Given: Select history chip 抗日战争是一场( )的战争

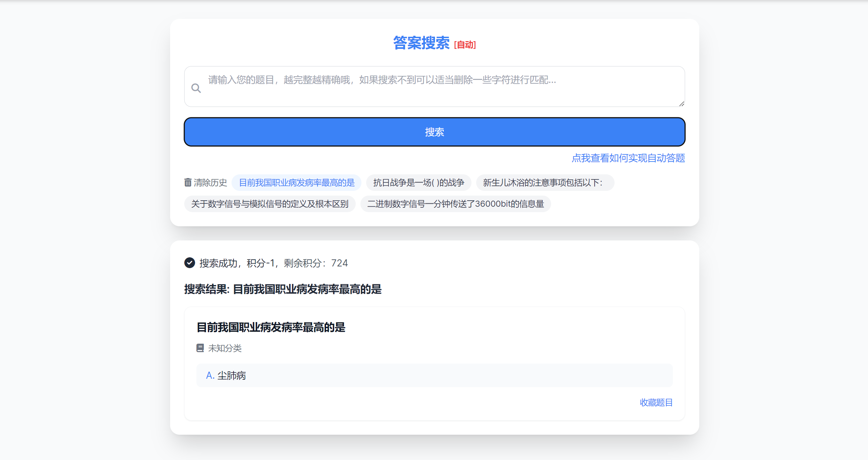Looking at the screenshot, I should click(x=418, y=183).
